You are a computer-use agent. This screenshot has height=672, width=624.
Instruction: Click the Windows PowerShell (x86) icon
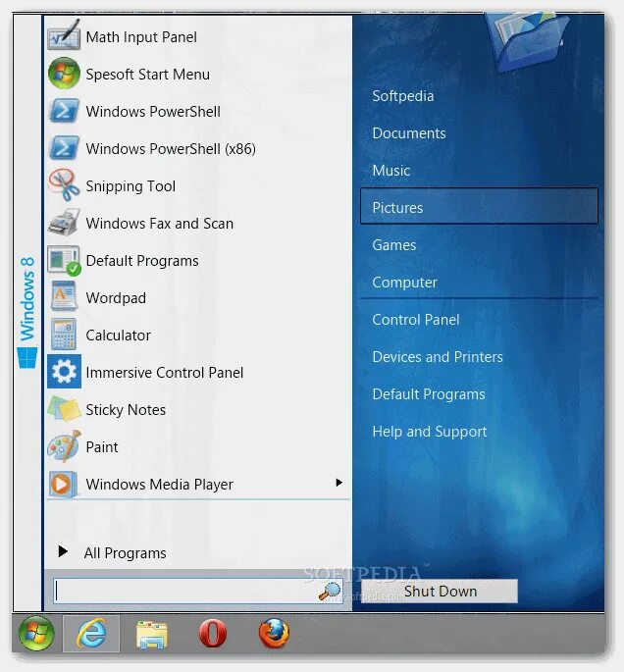point(64,148)
